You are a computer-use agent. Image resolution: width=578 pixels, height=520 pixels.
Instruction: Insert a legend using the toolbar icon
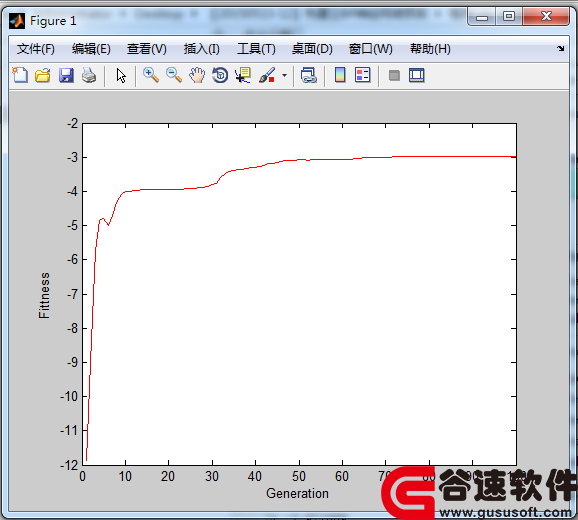click(x=363, y=75)
